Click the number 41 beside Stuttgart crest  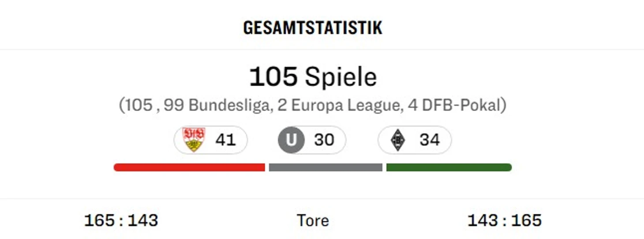pyautogui.click(x=225, y=140)
